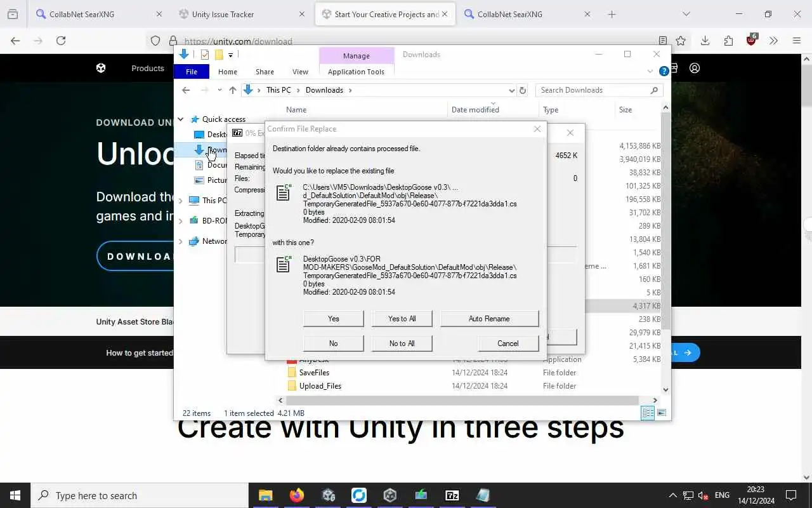Viewport: 812px width, 508px height.
Task: Go up one level in Explorer
Action: (233, 90)
